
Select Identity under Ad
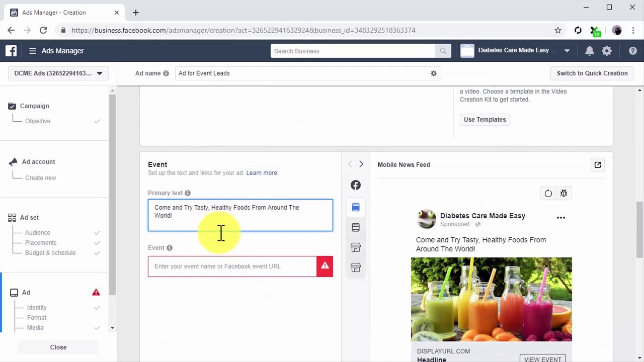click(37, 308)
